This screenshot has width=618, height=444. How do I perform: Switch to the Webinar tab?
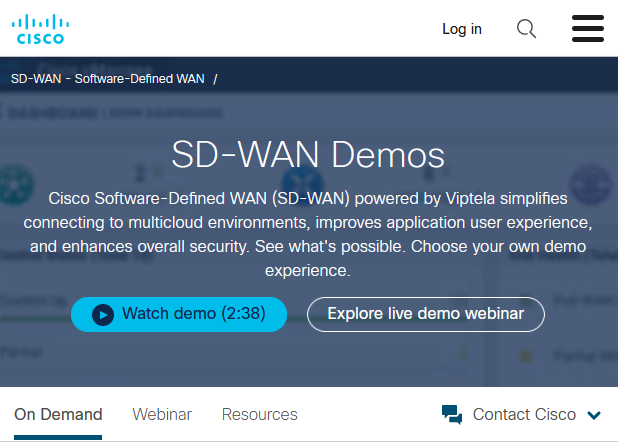(162, 414)
